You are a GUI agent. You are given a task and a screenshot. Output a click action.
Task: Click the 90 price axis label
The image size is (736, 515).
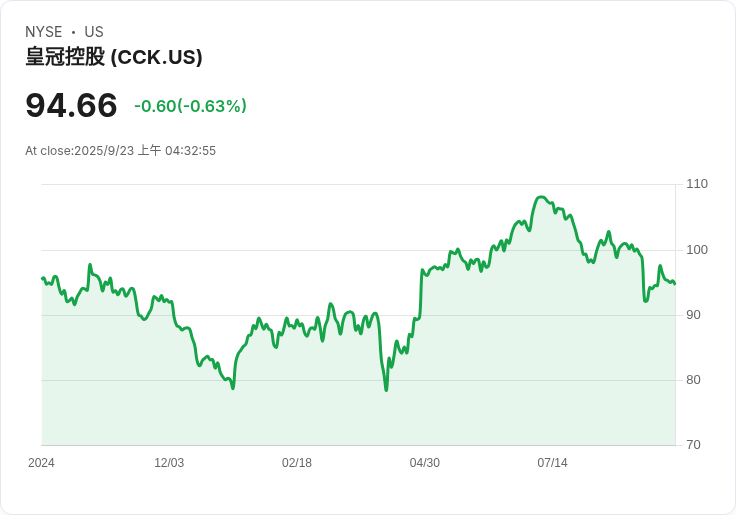694,315
